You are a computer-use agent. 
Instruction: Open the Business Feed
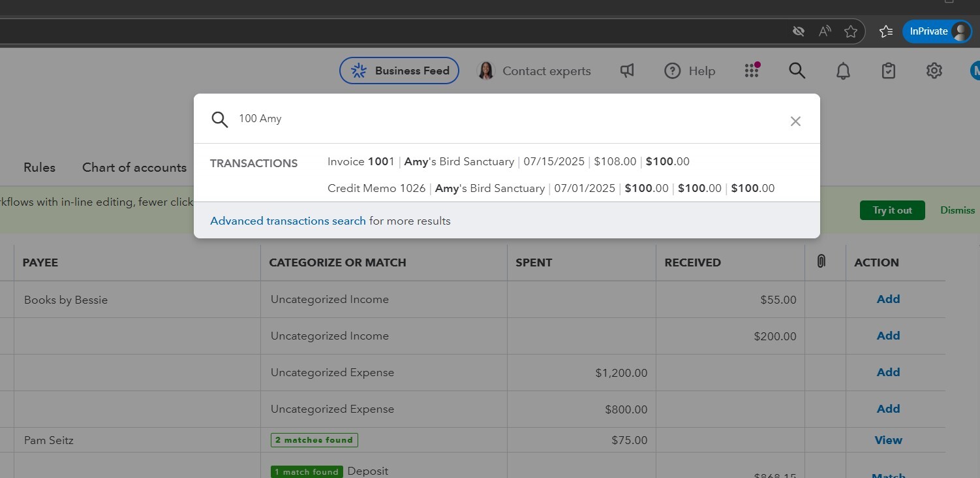point(399,71)
